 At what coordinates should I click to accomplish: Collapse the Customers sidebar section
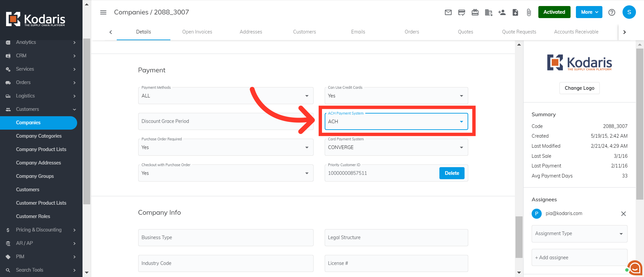pyautogui.click(x=41, y=109)
